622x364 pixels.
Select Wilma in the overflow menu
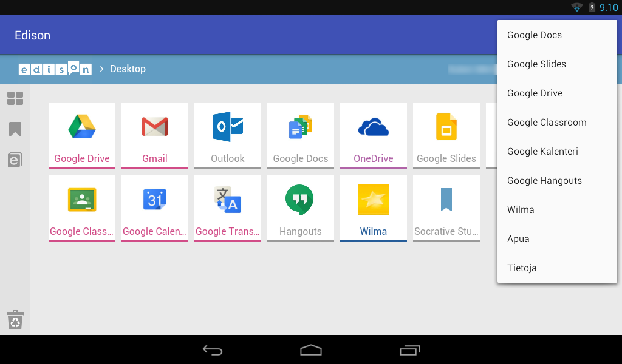[x=557, y=209]
